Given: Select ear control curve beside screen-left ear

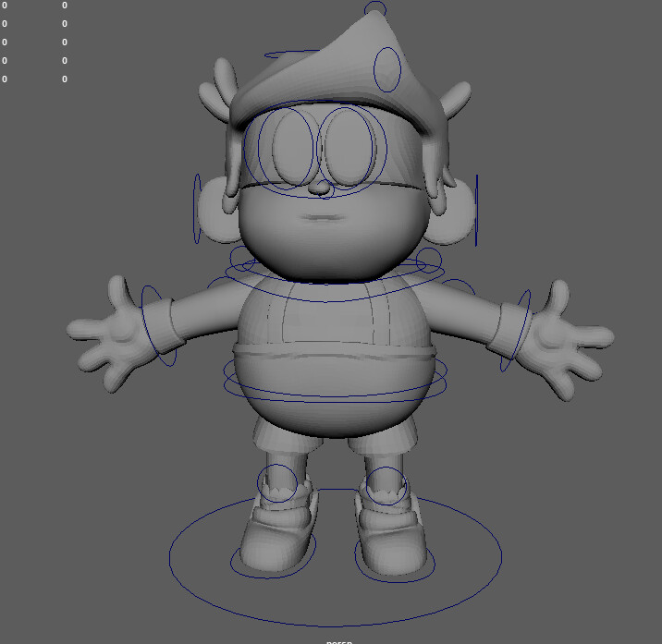Looking at the screenshot, I should tap(195, 209).
